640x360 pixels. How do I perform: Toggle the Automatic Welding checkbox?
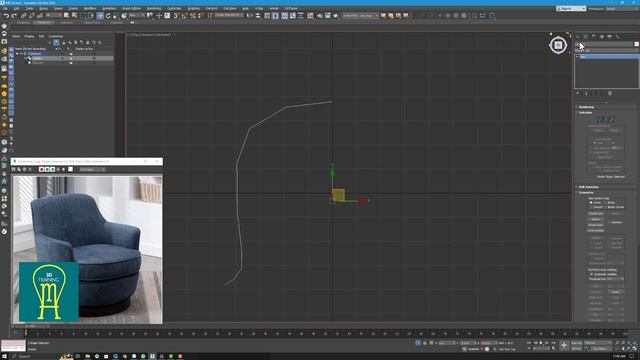[591, 274]
